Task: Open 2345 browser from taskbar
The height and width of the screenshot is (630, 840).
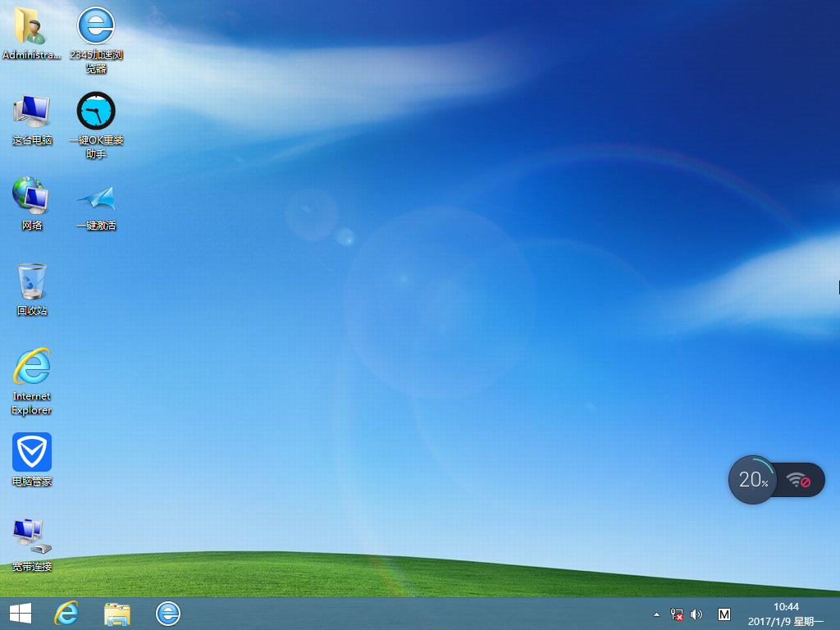Action: (x=167, y=614)
